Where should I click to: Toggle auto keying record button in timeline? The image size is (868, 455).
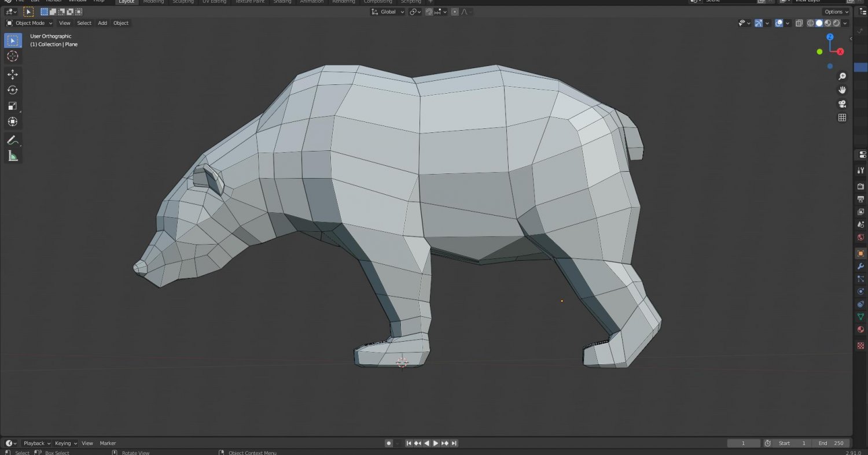pos(389,443)
